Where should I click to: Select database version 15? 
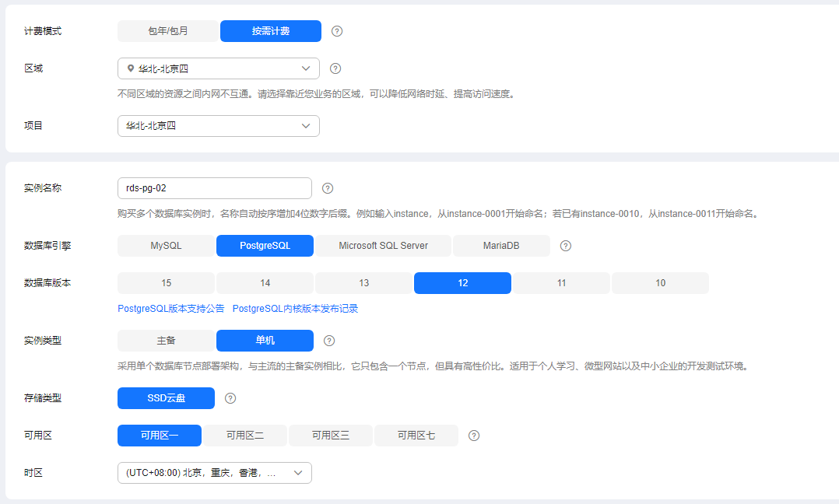coord(166,283)
